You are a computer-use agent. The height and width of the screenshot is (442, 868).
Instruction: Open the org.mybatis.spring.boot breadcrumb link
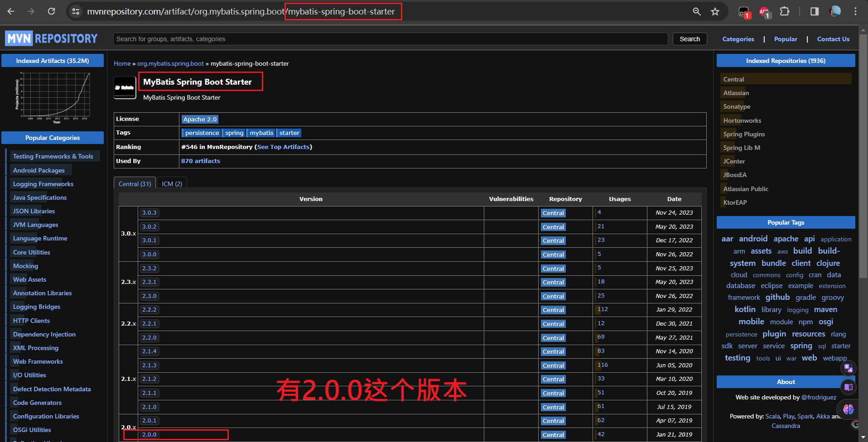pyautogui.click(x=171, y=63)
